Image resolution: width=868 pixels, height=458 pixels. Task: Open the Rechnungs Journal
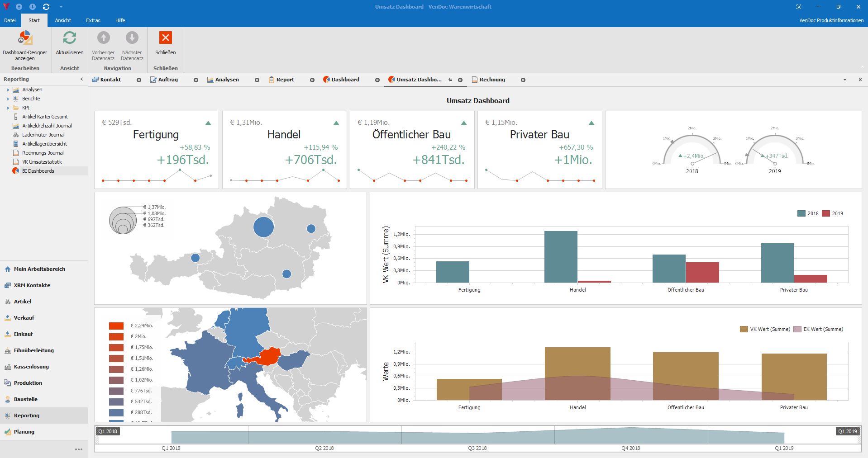point(43,152)
